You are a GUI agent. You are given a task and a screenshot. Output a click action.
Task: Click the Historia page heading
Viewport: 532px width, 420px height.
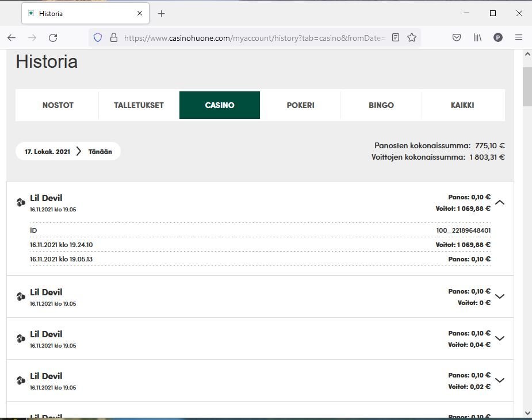pos(47,61)
